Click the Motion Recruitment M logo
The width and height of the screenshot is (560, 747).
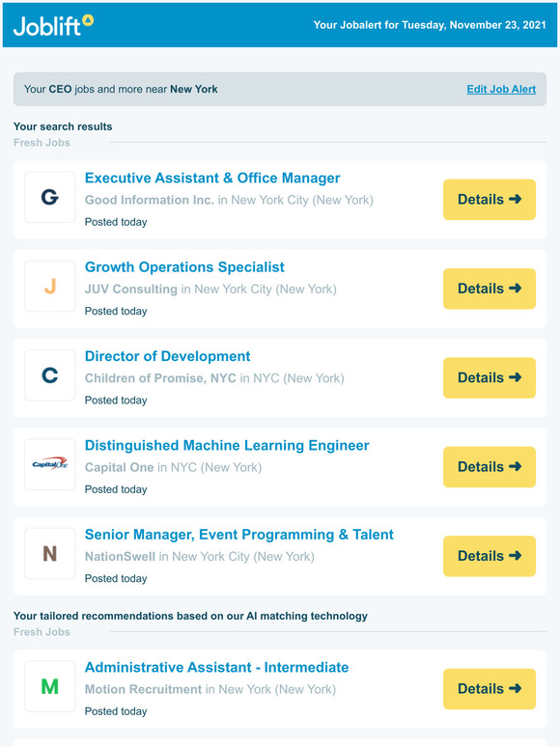pyautogui.click(x=50, y=686)
